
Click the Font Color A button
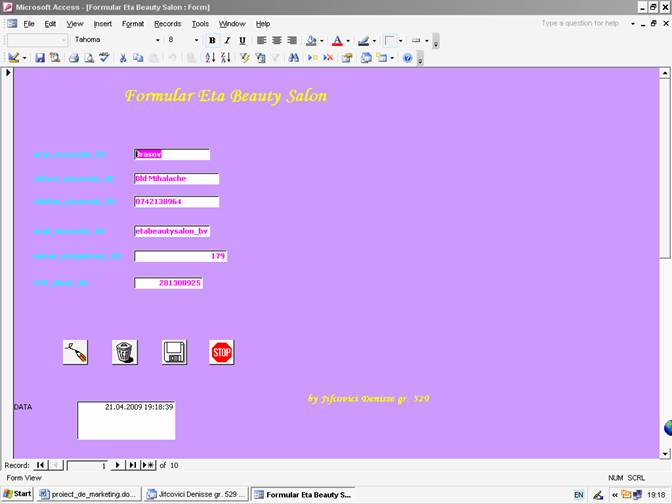pos(338,40)
